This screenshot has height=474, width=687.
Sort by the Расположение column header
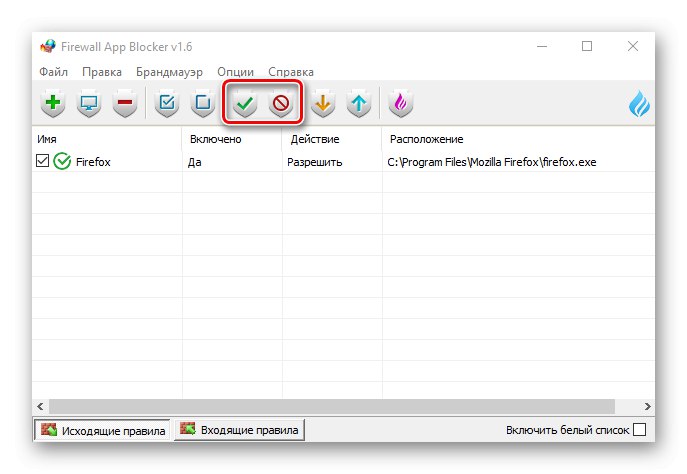(x=518, y=139)
